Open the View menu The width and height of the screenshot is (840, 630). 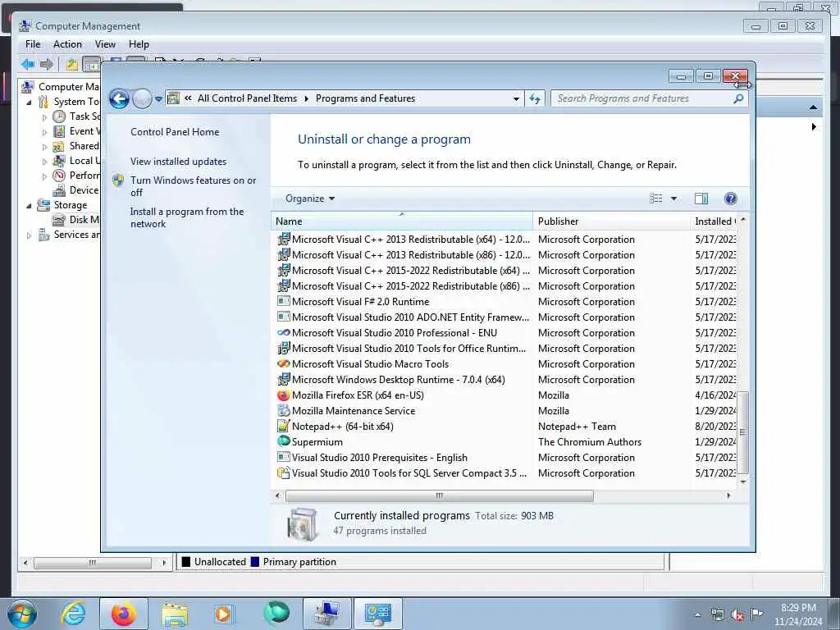point(105,44)
